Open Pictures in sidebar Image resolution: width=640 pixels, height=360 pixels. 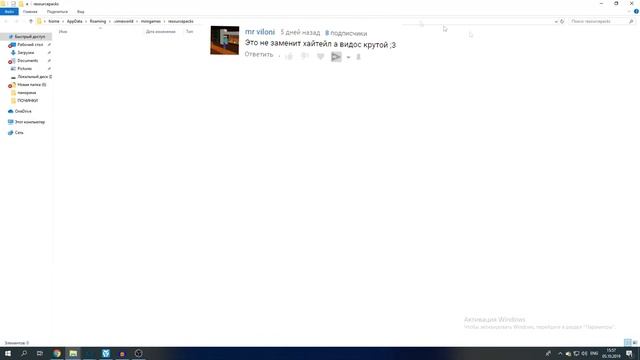pos(24,69)
